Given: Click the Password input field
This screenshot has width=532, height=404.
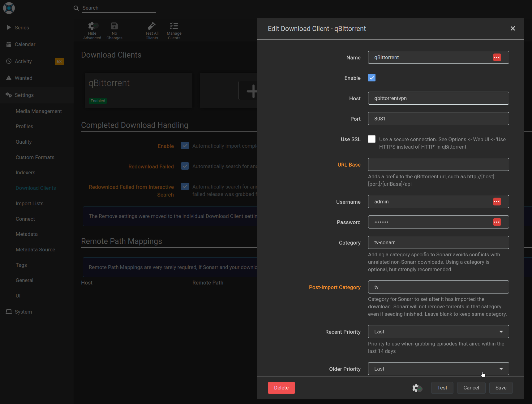Looking at the screenshot, I should click(438, 222).
